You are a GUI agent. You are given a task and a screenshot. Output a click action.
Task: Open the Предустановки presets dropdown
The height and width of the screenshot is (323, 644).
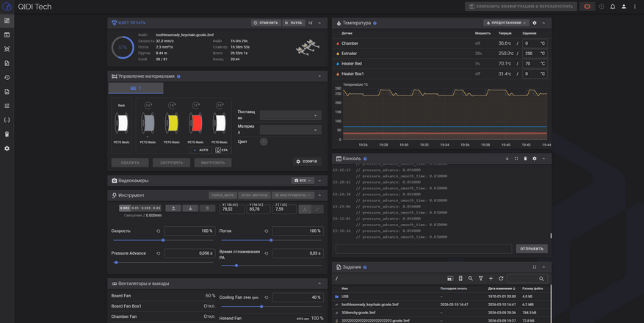click(506, 23)
